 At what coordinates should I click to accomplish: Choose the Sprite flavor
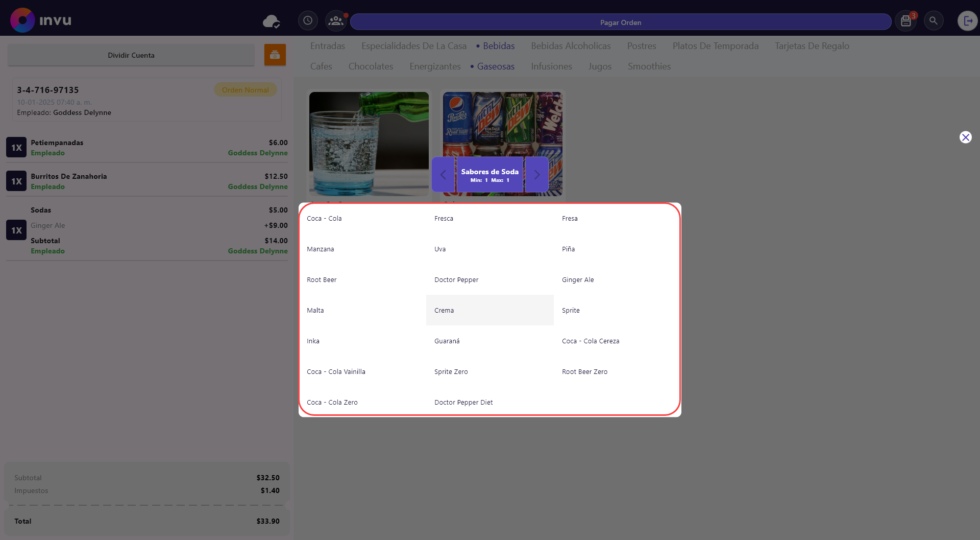617,310
